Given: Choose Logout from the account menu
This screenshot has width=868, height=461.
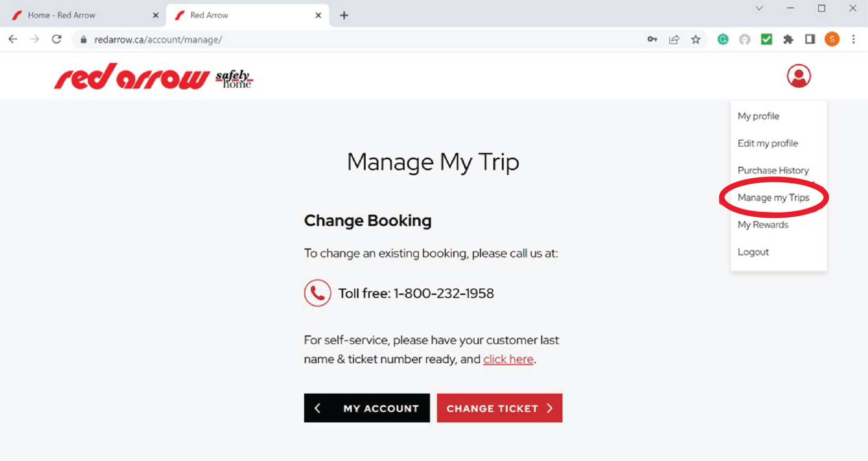Looking at the screenshot, I should 753,252.
